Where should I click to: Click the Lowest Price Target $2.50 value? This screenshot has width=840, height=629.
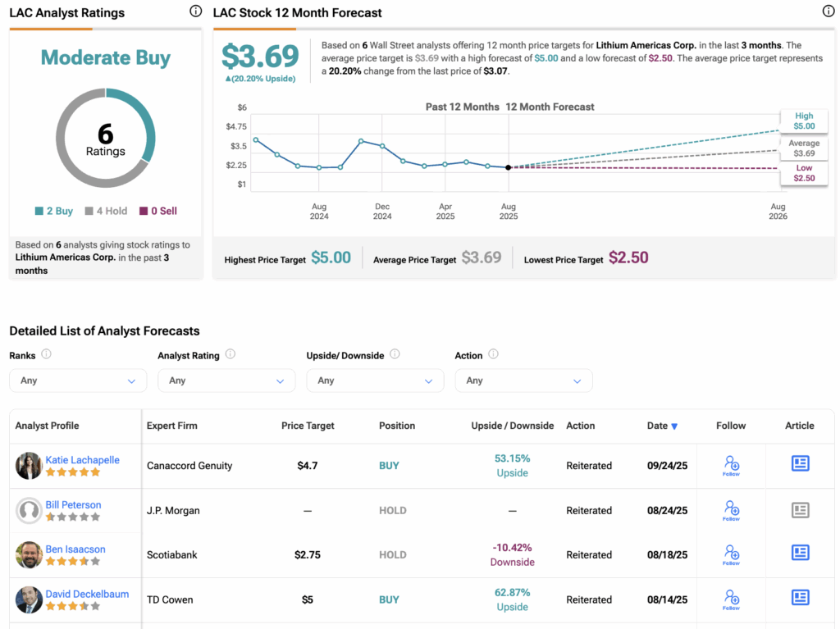(x=628, y=258)
